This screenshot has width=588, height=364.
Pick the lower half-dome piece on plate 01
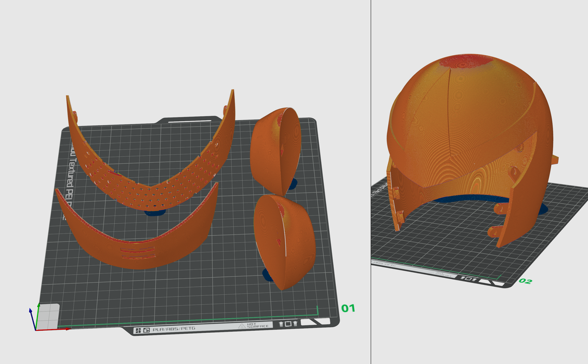pyautogui.click(x=286, y=239)
